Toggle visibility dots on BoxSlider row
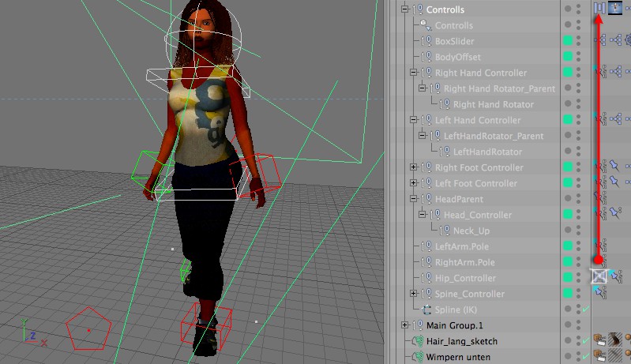 579,40
